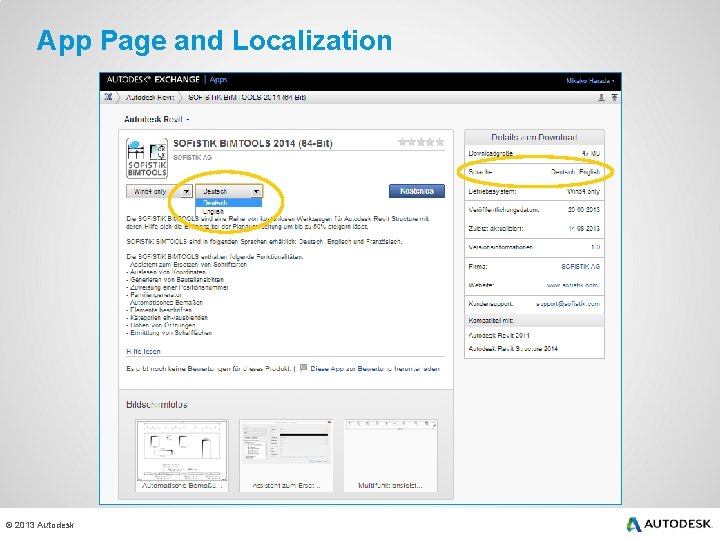
Task: Click the Kostenlos download button
Action: 416,191
